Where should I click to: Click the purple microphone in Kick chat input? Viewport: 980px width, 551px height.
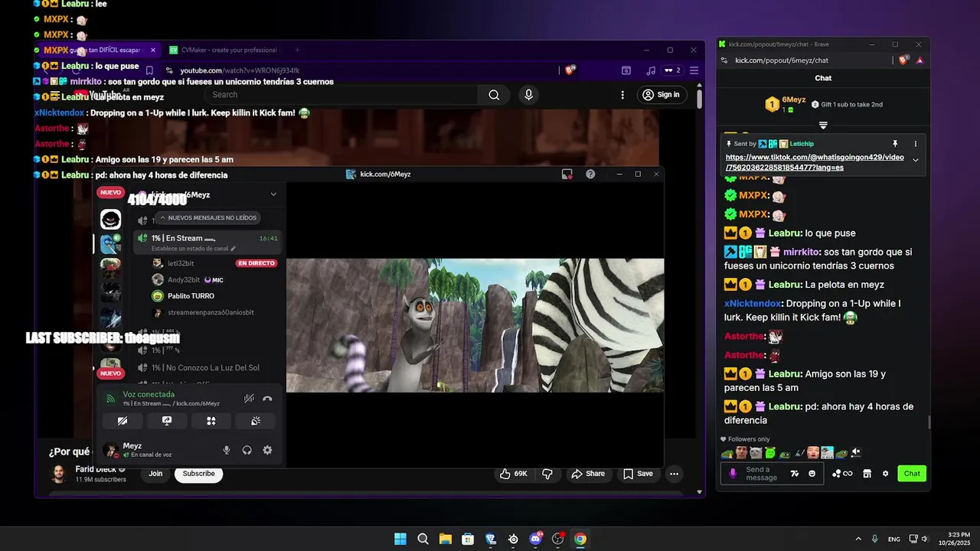(x=733, y=474)
